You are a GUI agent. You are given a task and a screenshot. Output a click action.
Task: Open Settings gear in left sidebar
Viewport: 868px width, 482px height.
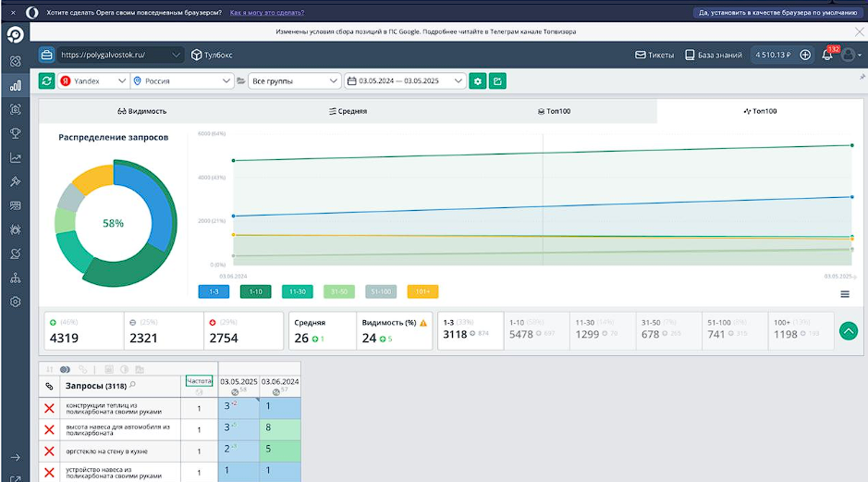pyautogui.click(x=16, y=302)
